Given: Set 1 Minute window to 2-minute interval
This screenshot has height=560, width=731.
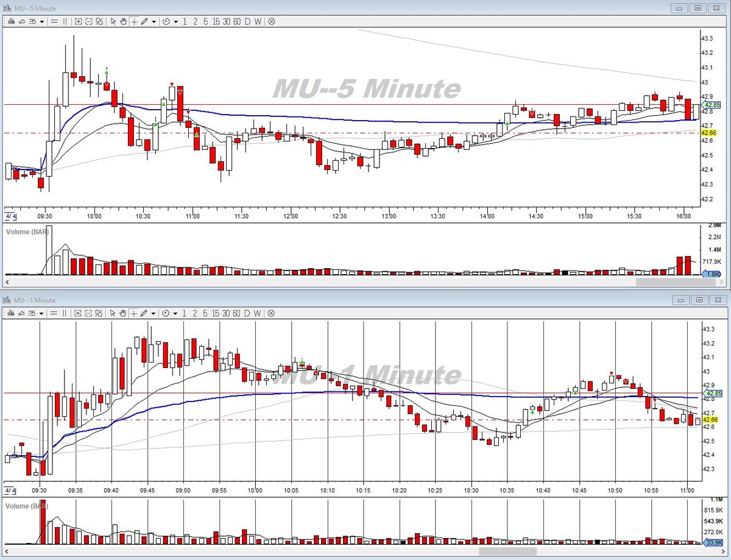Looking at the screenshot, I should 195,313.
